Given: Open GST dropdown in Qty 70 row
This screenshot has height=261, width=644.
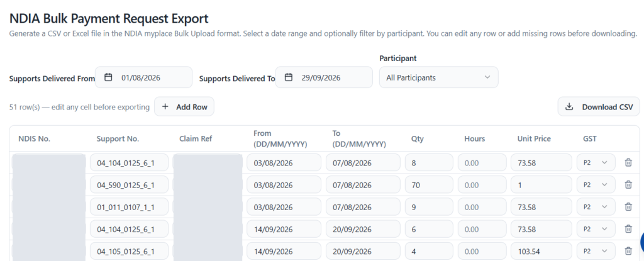Looking at the screenshot, I should tap(596, 184).
